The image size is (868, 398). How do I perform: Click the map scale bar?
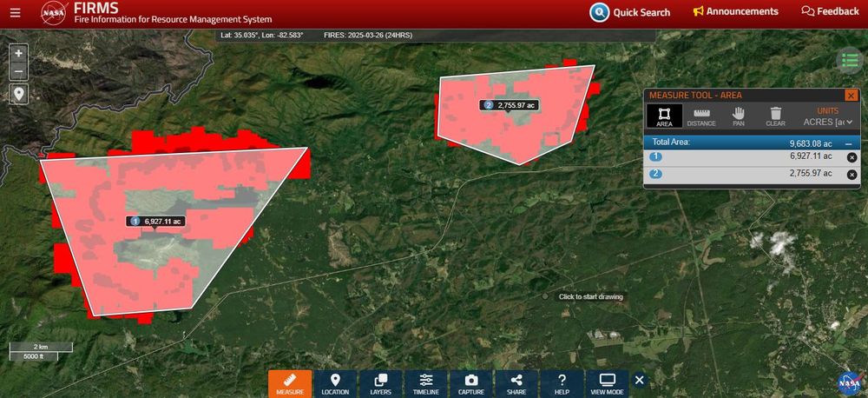coord(41,351)
